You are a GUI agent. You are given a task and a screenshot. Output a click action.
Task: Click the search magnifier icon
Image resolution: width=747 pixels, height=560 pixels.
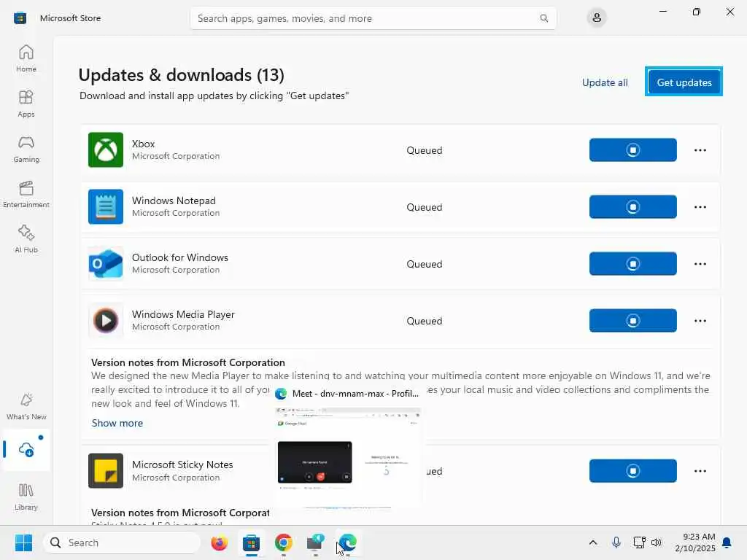point(543,18)
